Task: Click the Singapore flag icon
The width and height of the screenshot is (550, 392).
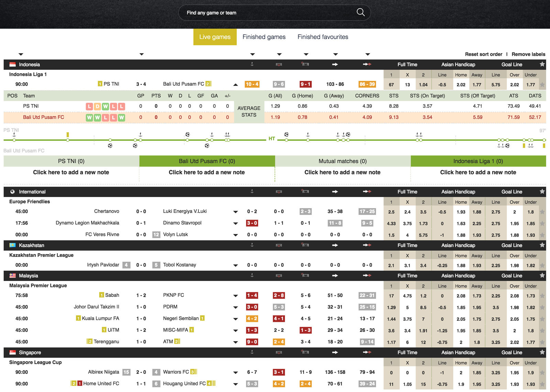Action: (13, 352)
